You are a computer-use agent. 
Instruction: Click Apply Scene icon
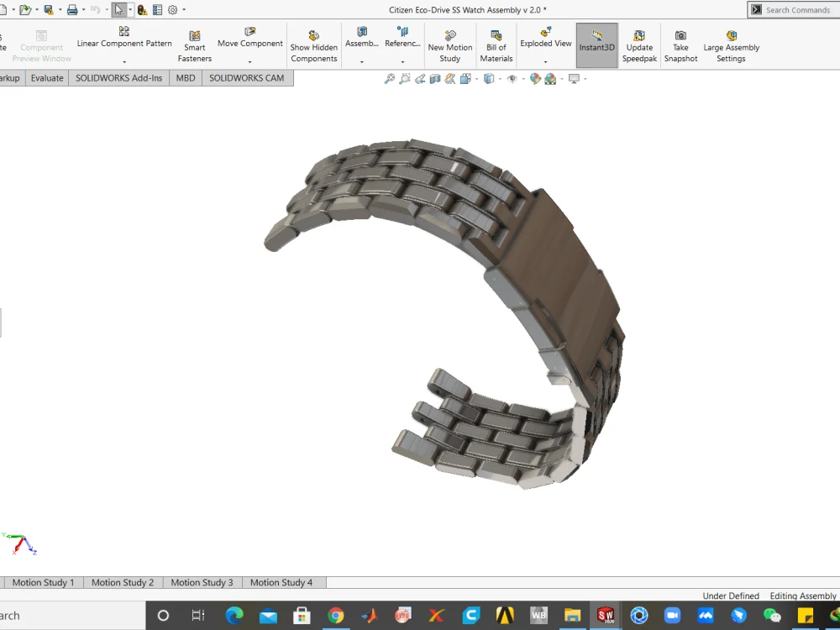[550, 79]
